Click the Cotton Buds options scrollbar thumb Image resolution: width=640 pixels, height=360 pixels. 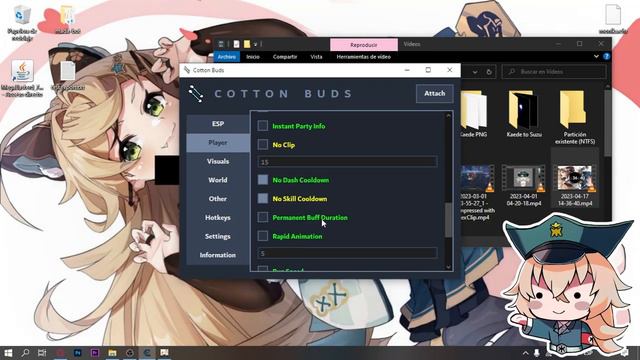tap(448, 220)
